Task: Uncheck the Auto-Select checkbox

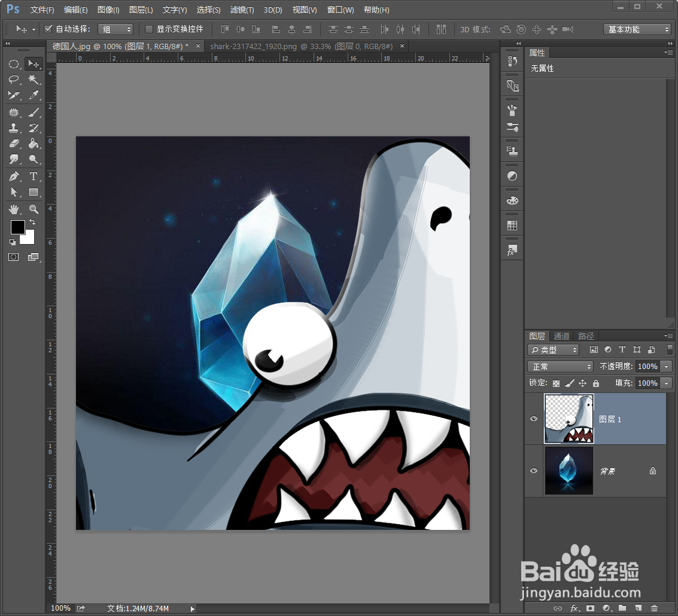Action: 48,29
